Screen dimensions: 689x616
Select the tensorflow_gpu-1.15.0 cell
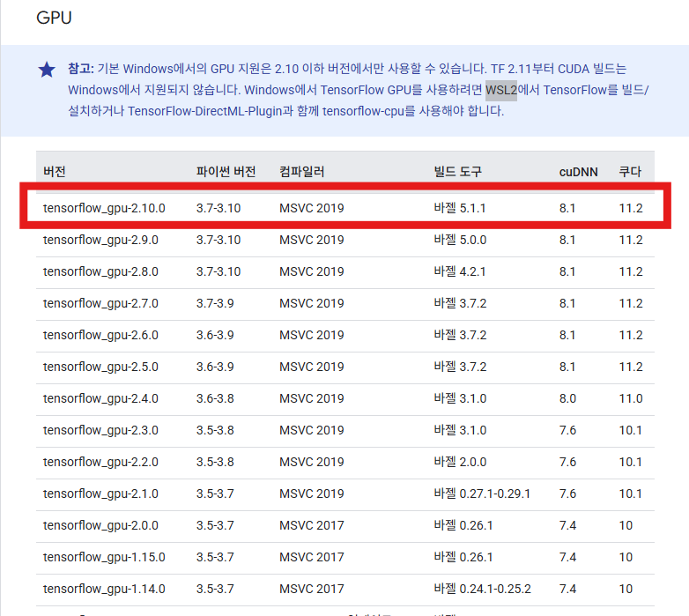coord(104,557)
